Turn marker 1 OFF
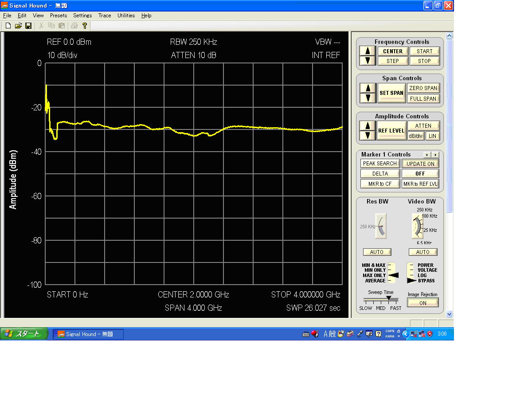Viewport: 532px width, 399px height. pyautogui.click(x=420, y=174)
